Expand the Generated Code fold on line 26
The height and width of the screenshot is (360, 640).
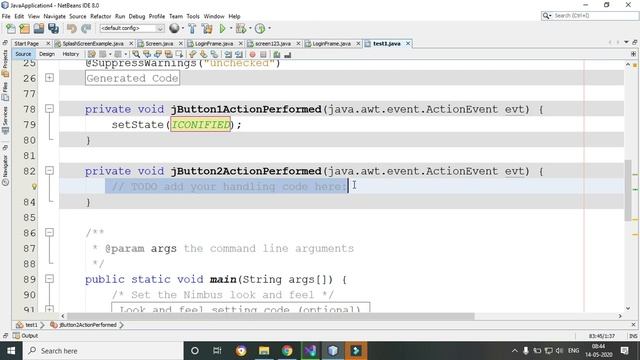coord(49,78)
